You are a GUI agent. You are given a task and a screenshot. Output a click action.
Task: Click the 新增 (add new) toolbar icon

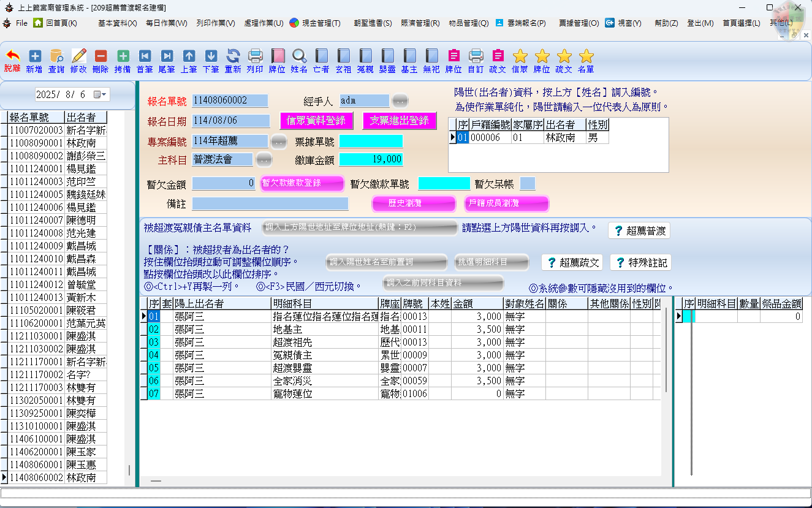pyautogui.click(x=34, y=56)
